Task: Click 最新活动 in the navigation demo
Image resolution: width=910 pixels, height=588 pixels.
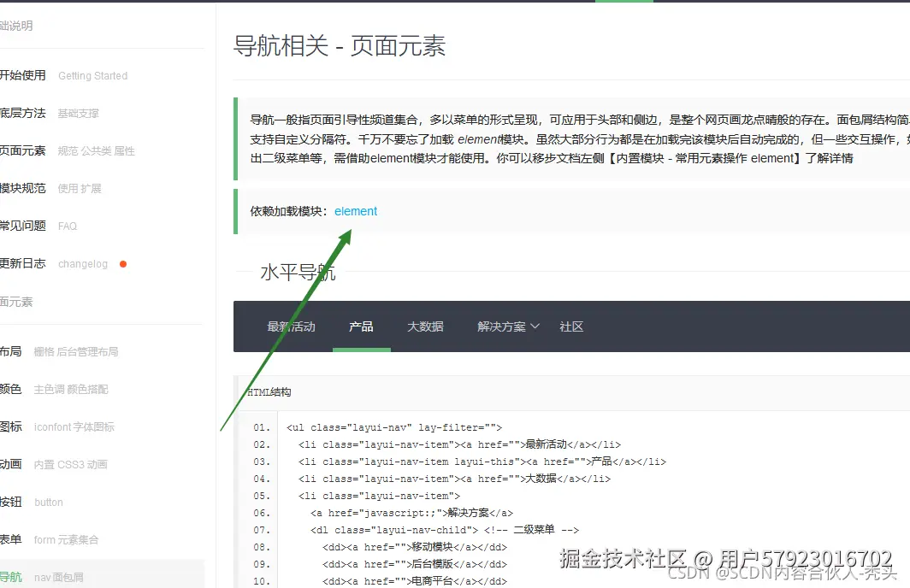Action: (293, 326)
